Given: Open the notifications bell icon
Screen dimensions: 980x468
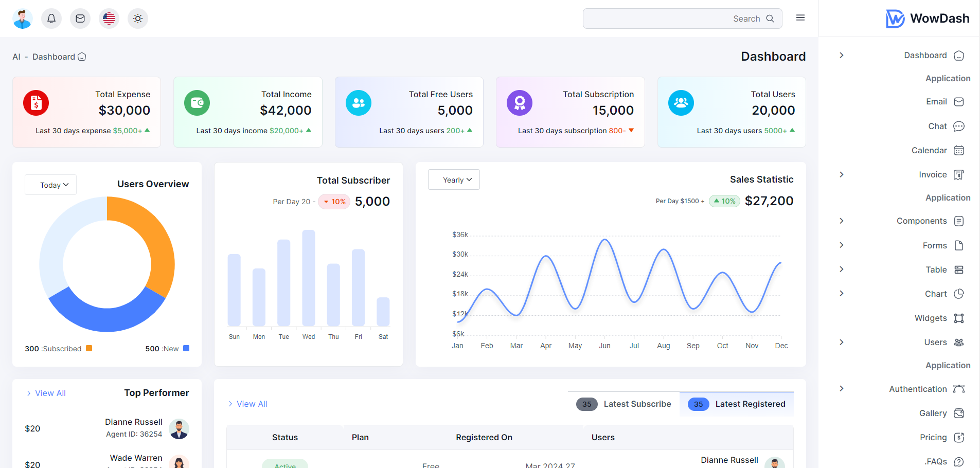Looking at the screenshot, I should click(x=51, y=19).
